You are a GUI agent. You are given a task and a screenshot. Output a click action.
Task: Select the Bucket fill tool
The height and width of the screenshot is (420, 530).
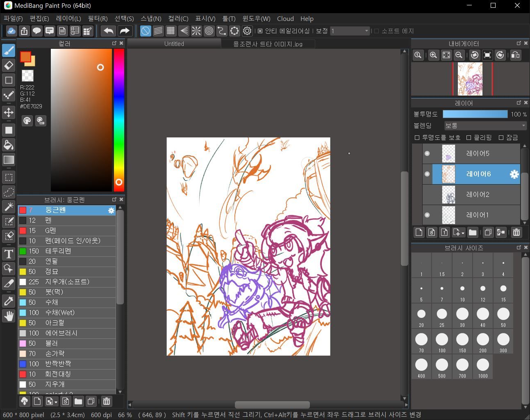9,145
